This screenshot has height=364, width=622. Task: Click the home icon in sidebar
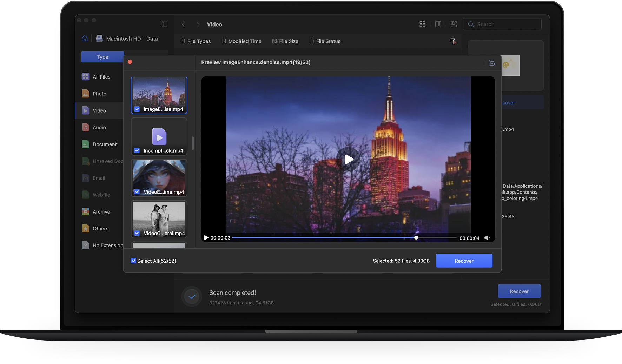85,39
